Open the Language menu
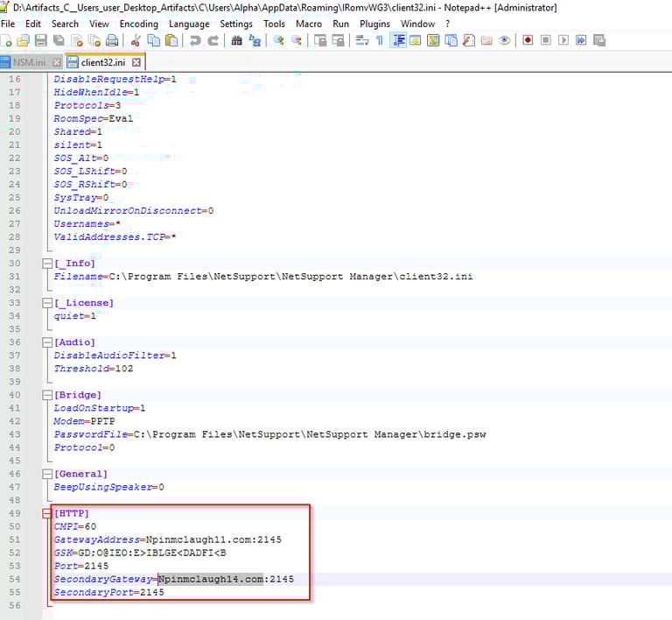The image size is (672, 620). click(189, 24)
